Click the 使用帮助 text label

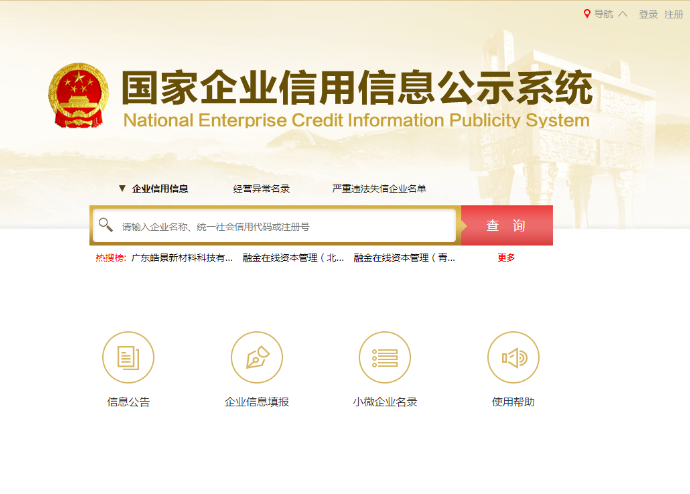513,402
